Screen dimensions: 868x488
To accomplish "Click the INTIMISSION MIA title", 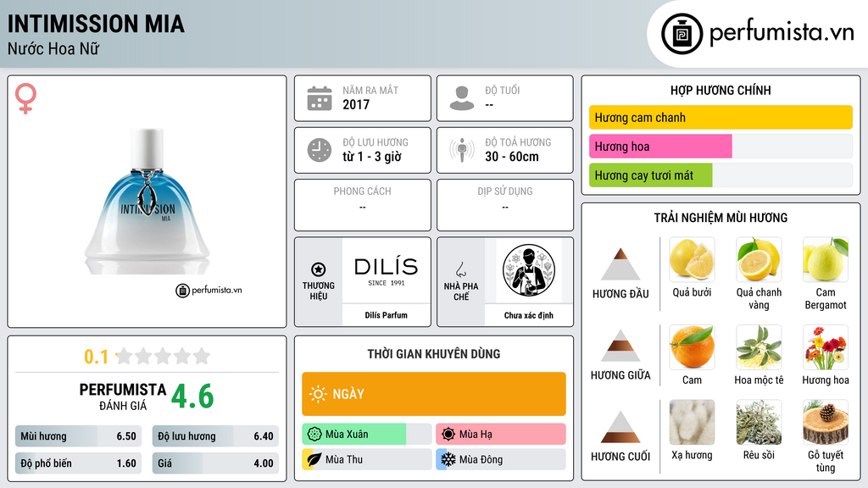I will point(96,24).
